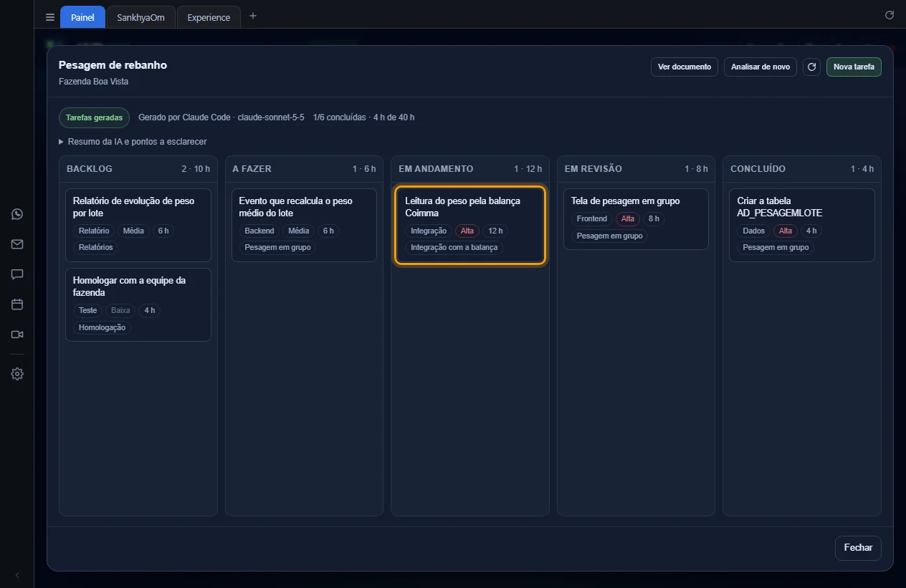Expand Resumo da IA e pontos a esclarecer
Viewport: 906px width, 588px height.
[133, 142]
